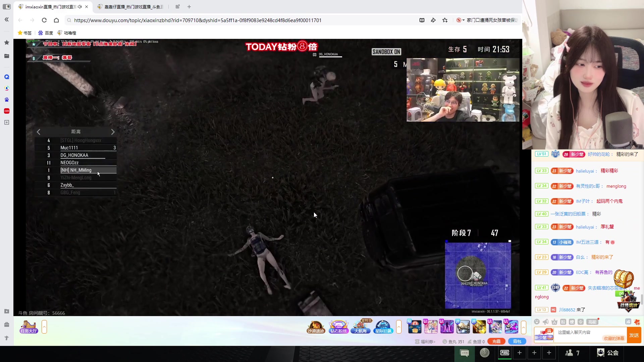
Task: Open the 咕噜橙 bookmark
Action: coord(67,33)
